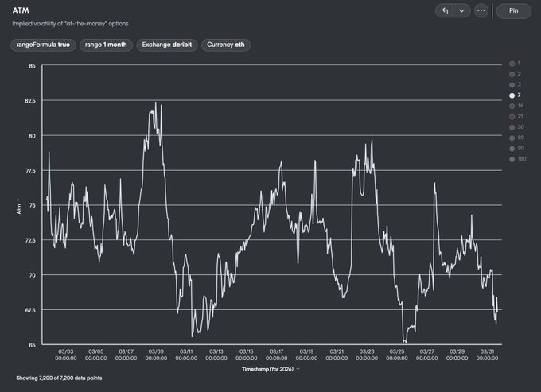Viewport: 541px width, 392px height.
Task: Expand the chevron dropdown beside back arrow
Action: click(462, 11)
